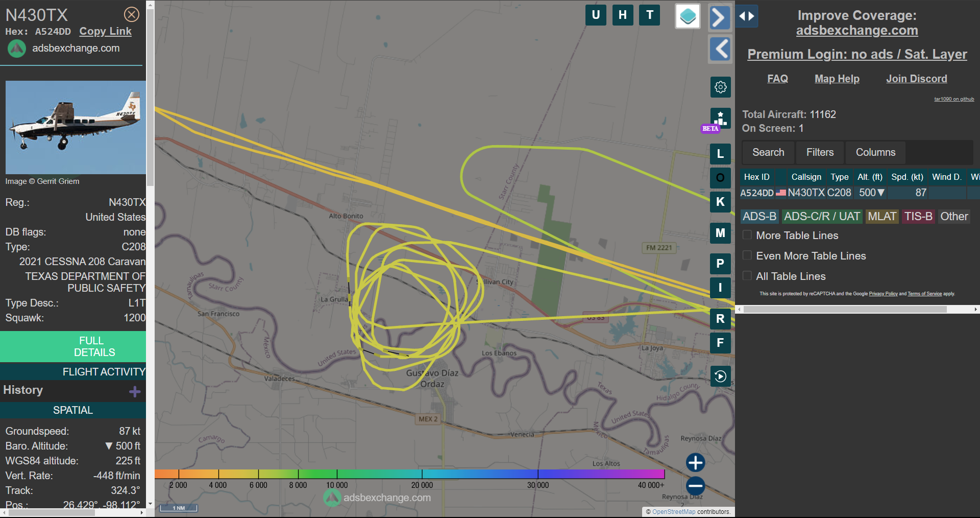Enable Even More Table Lines checkbox
This screenshot has height=518, width=980.
coord(747,255)
